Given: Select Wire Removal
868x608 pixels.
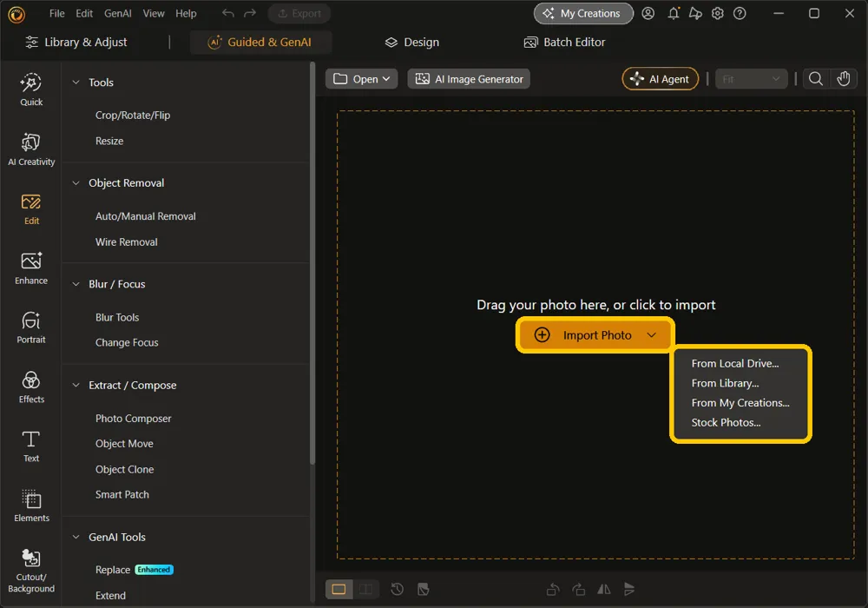Looking at the screenshot, I should pos(126,242).
